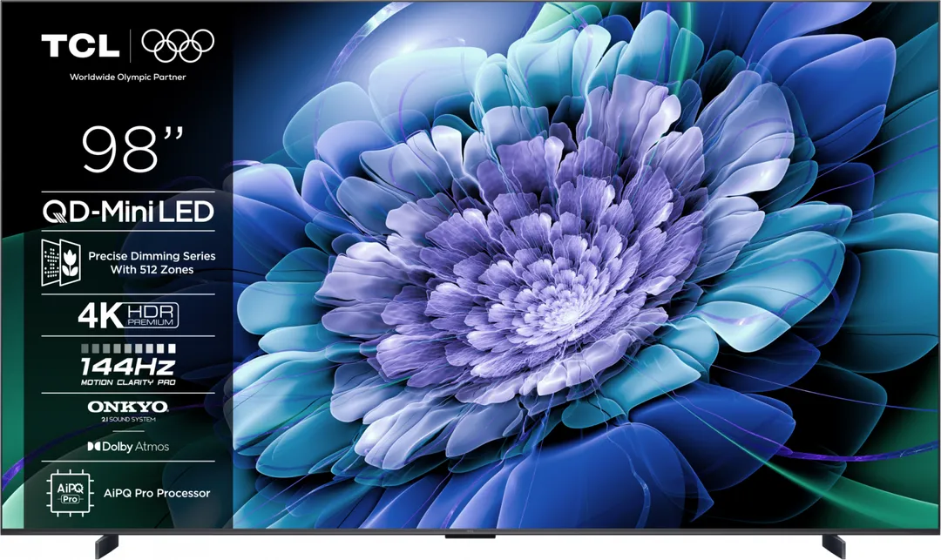Select the 'AiPQ Pro Processor' label
Viewport: 941px width, 560px height.
(157, 493)
